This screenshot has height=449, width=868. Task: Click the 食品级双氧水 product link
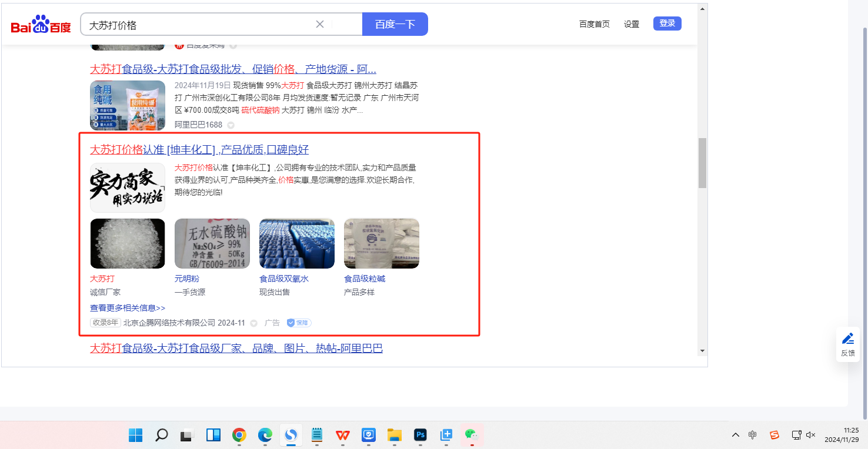click(284, 279)
